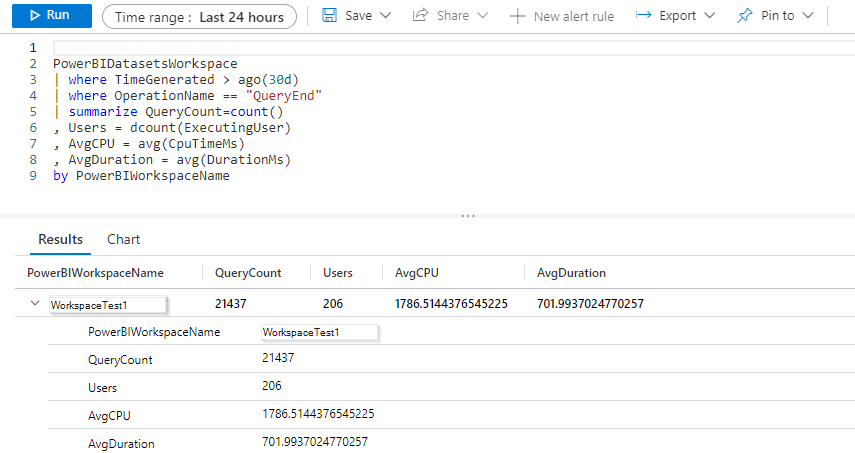
Task: Expand the Save dropdown chevron
Action: (386, 15)
